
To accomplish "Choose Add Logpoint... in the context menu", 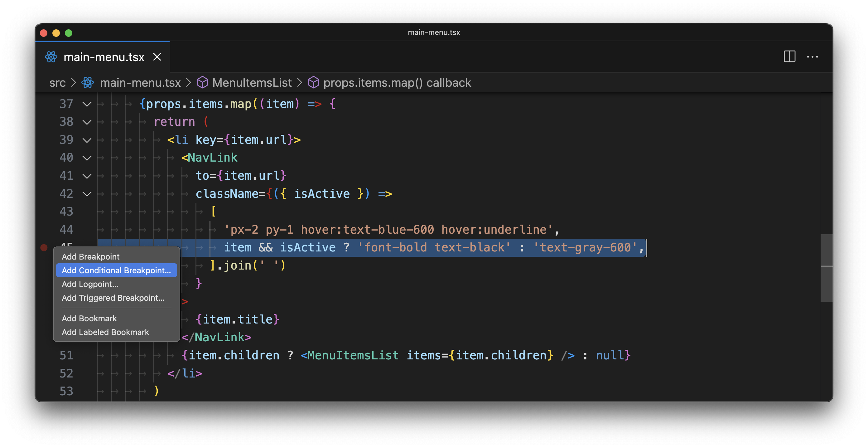I will coord(117,284).
